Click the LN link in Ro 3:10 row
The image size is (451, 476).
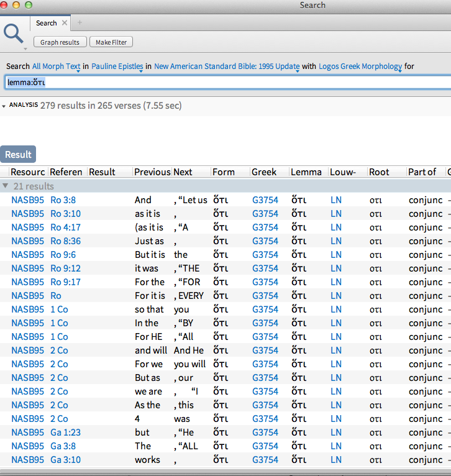pyautogui.click(x=336, y=214)
